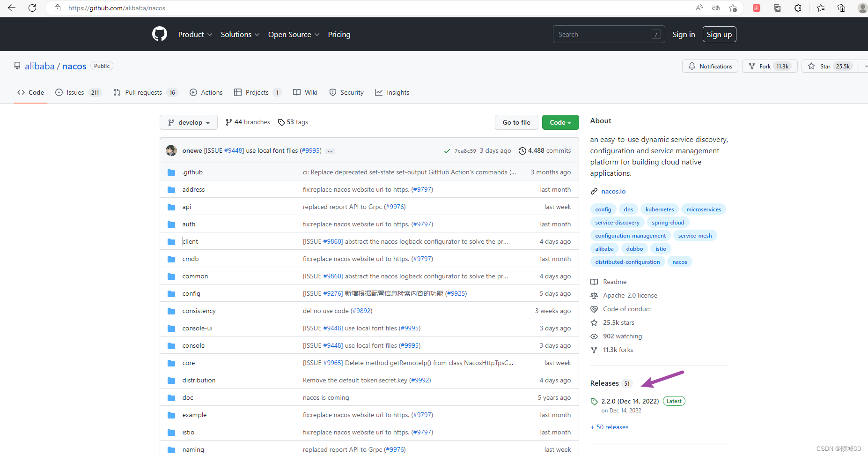Click Go to file button

(x=516, y=122)
